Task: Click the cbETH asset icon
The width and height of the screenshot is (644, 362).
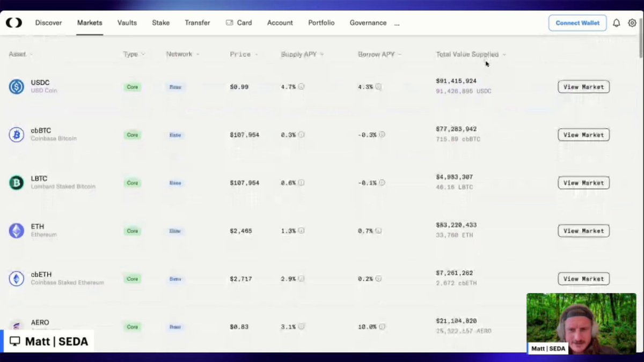Action: 16,279
